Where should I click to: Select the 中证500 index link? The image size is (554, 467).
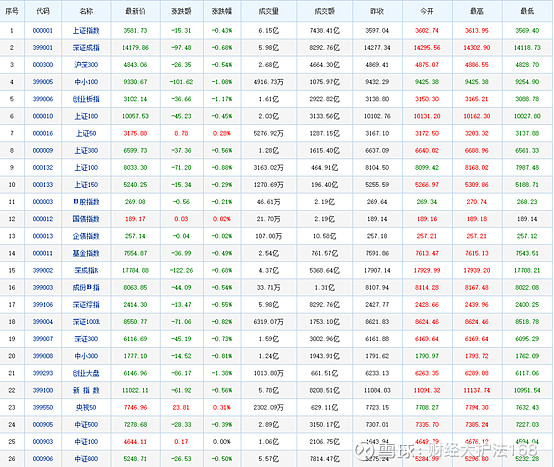pyautogui.click(x=86, y=425)
